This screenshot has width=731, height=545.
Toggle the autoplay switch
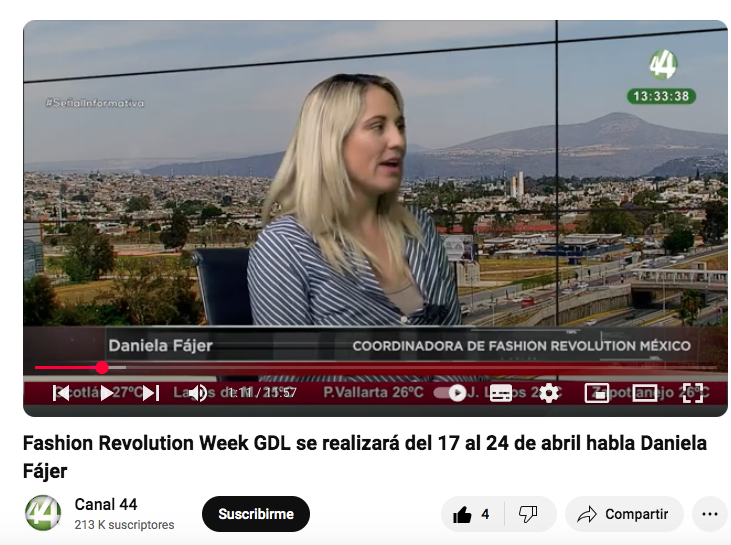coord(453,393)
